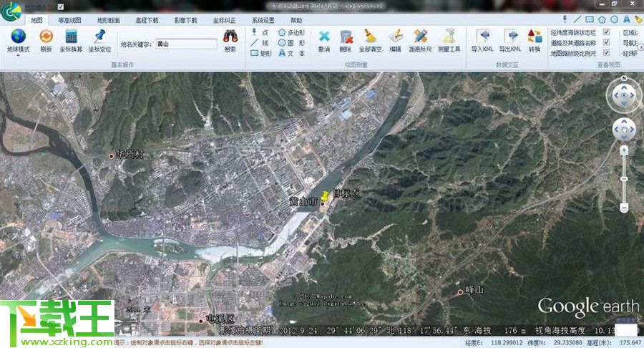The width and height of the screenshot is (644, 348).
Task: Click quick-access broom clear icon in the top-right strip
Action: [x=638, y=19]
